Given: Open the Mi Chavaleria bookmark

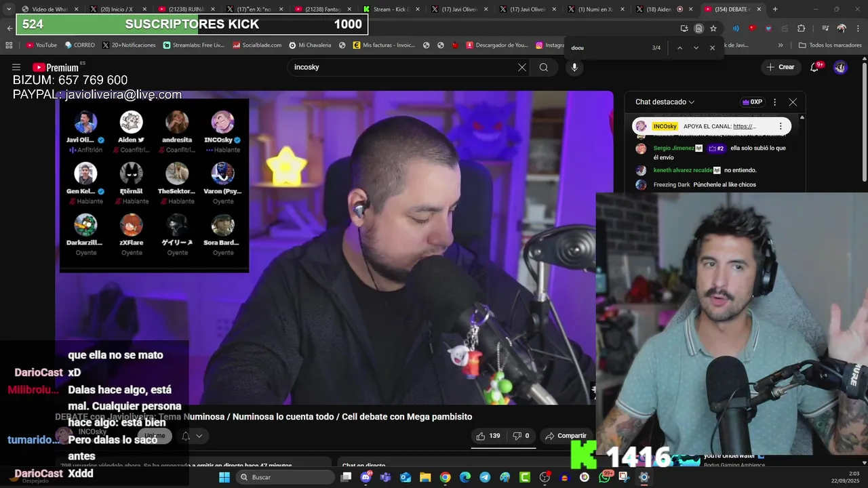Looking at the screenshot, I should [x=310, y=45].
